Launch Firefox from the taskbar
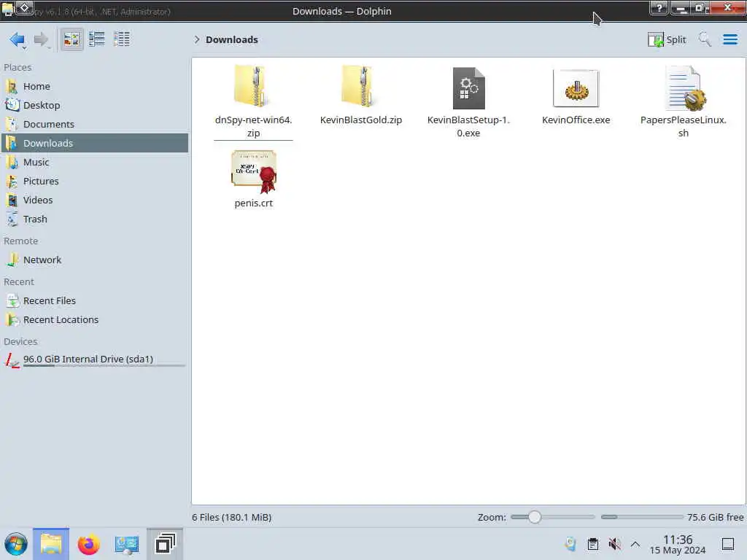The width and height of the screenshot is (747, 560). click(x=88, y=544)
